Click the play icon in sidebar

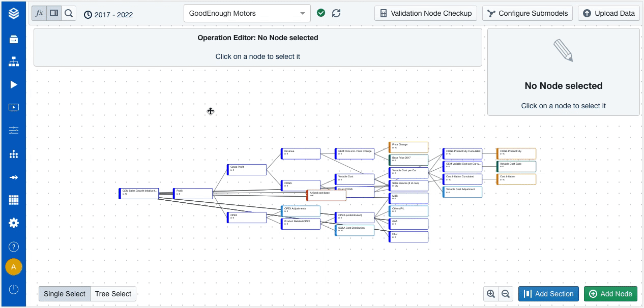(x=14, y=84)
